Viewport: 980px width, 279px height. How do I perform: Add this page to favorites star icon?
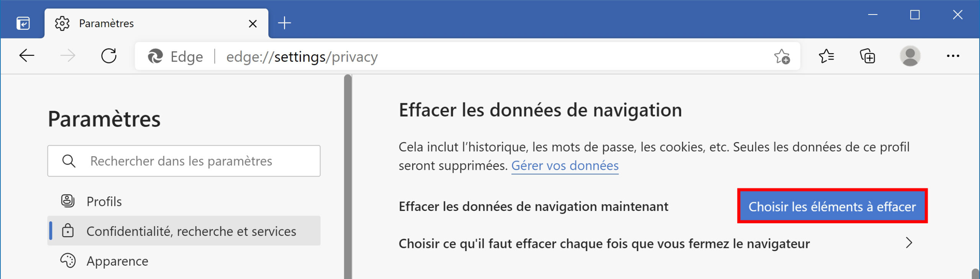coord(782,57)
